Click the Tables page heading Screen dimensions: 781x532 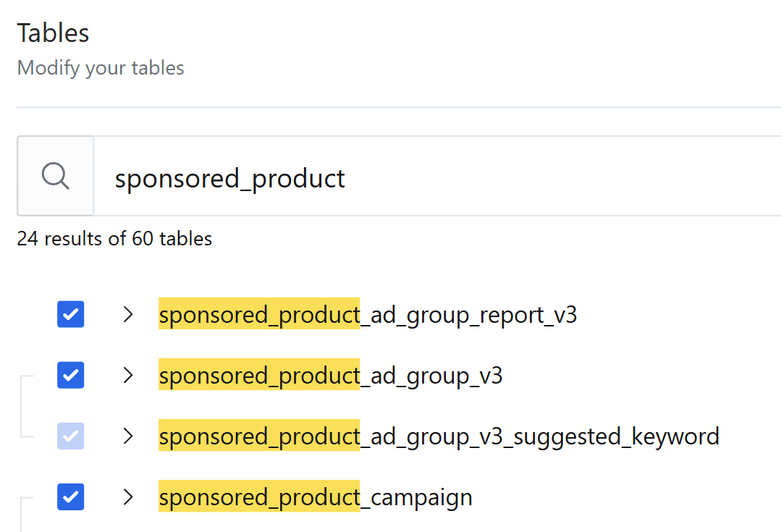pos(53,33)
